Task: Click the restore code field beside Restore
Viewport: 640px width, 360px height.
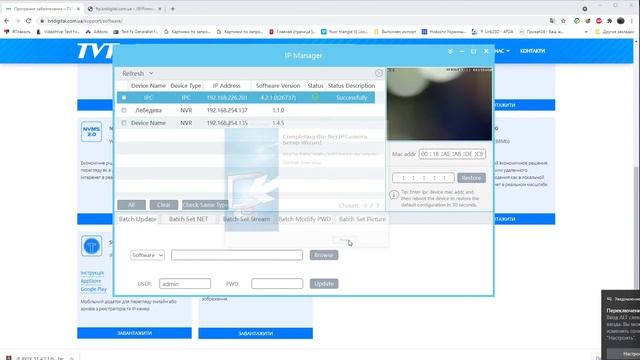Action: (x=423, y=178)
